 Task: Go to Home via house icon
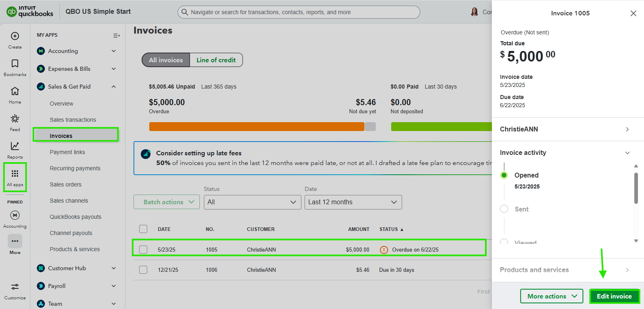(15, 91)
